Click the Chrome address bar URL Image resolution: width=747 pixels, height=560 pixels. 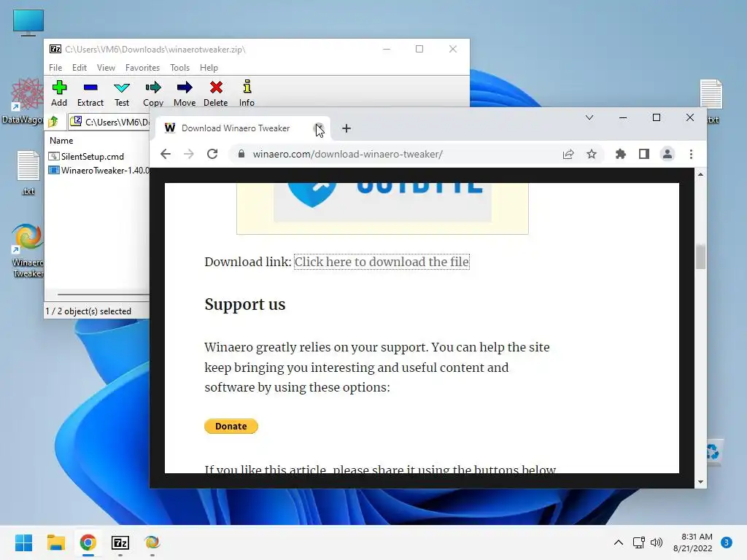pyautogui.click(x=348, y=154)
